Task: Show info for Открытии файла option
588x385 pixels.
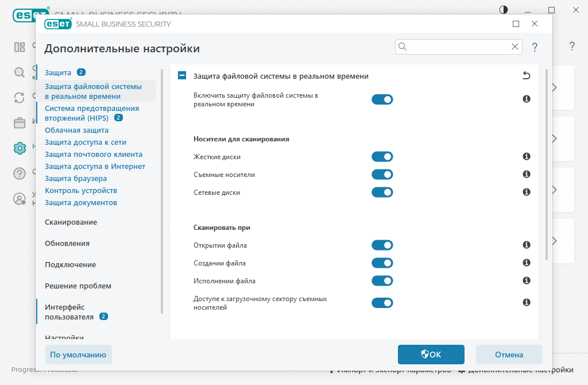Action: [526, 245]
